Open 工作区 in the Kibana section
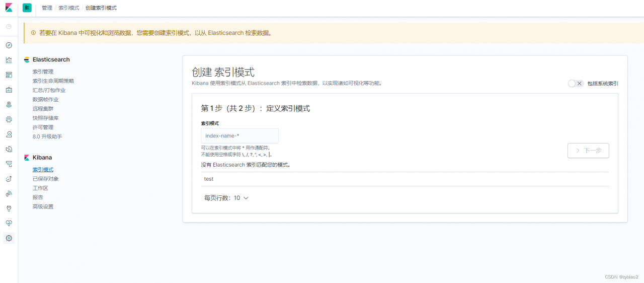This screenshot has height=283, width=644. tap(40, 188)
